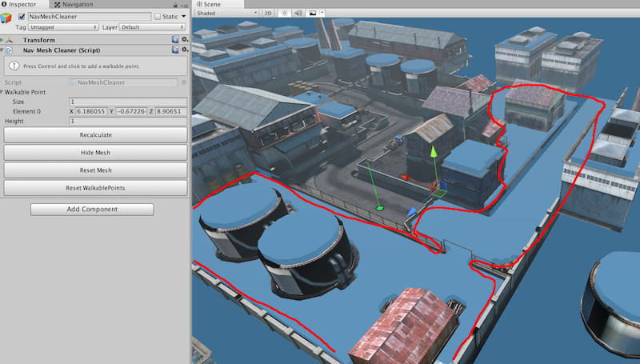Click the Height value field

(128, 121)
